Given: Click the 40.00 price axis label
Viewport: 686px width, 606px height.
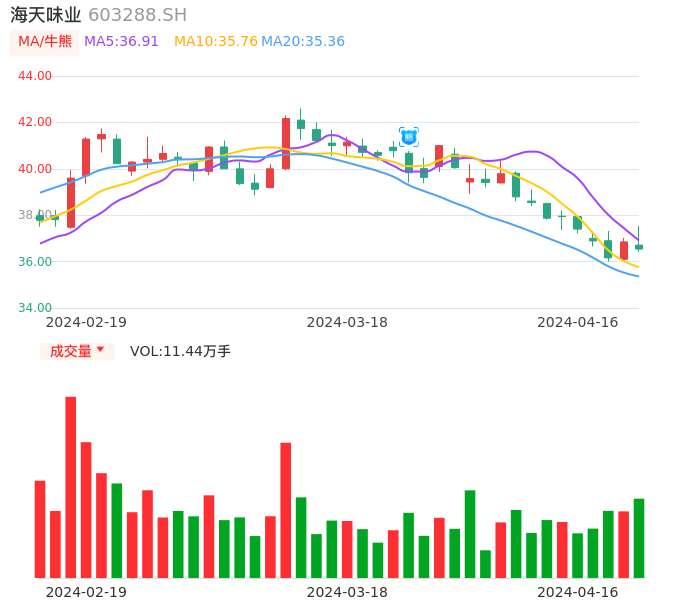Looking at the screenshot, I should (35, 169).
